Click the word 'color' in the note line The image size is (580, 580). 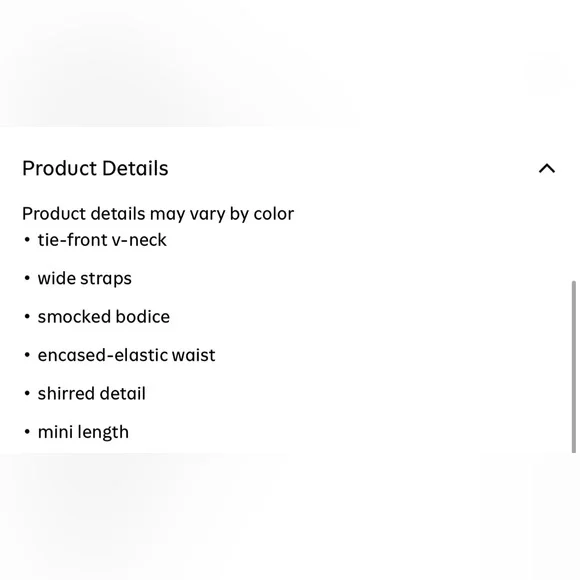tap(274, 214)
